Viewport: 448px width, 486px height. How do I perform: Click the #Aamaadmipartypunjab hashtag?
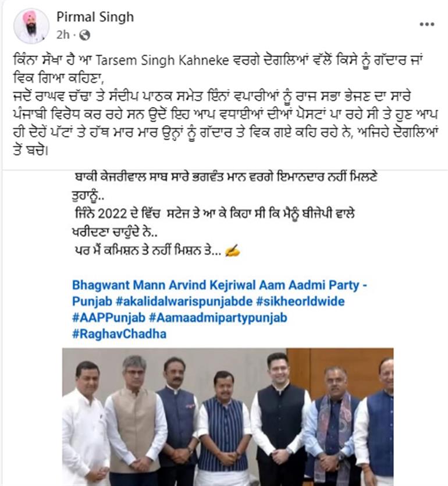pos(218,317)
